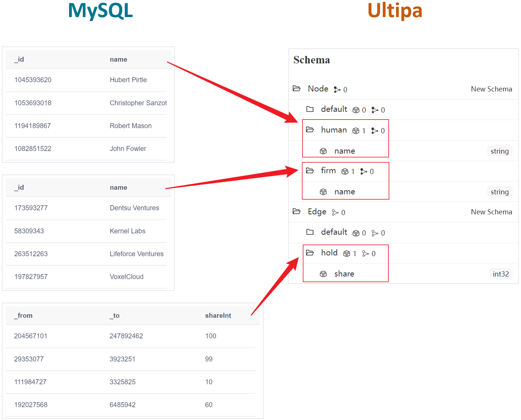Click the cube icon of node default schema
Screen dimensions: 521x420
point(356,110)
